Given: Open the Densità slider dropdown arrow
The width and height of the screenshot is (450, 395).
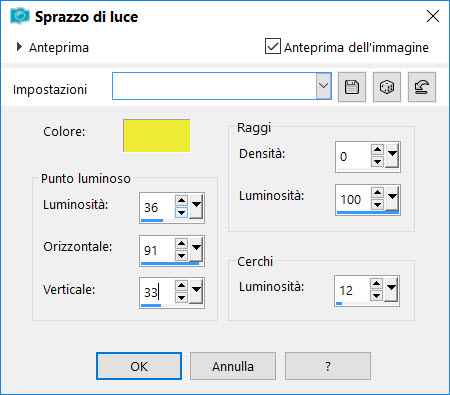Looking at the screenshot, I should pos(393,155).
